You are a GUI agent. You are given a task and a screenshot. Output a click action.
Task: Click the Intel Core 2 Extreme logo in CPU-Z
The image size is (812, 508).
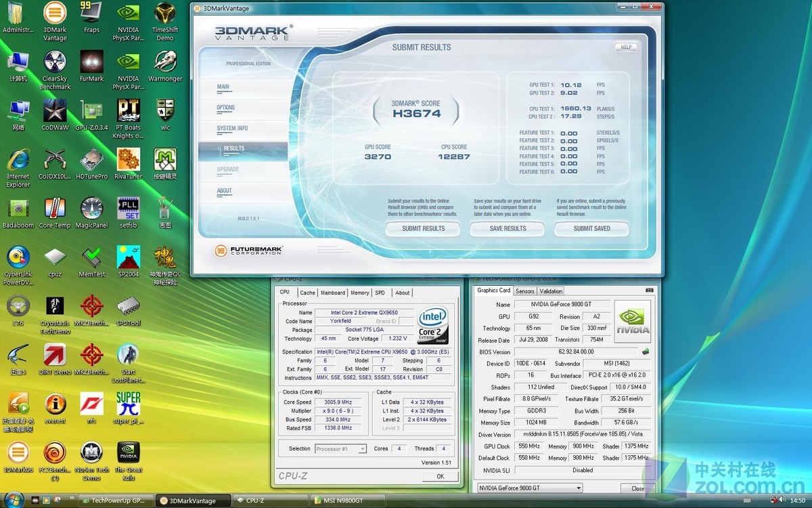(433, 326)
